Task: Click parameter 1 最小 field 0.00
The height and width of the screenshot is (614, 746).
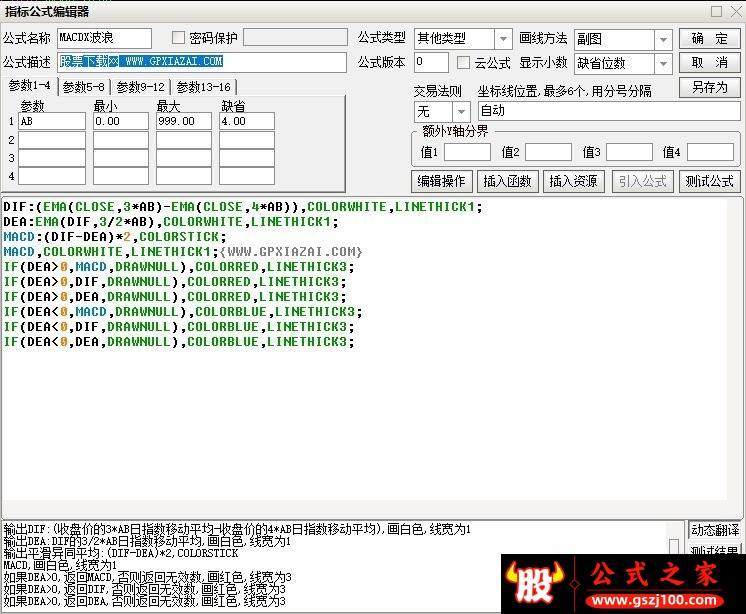Action: (x=120, y=121)
